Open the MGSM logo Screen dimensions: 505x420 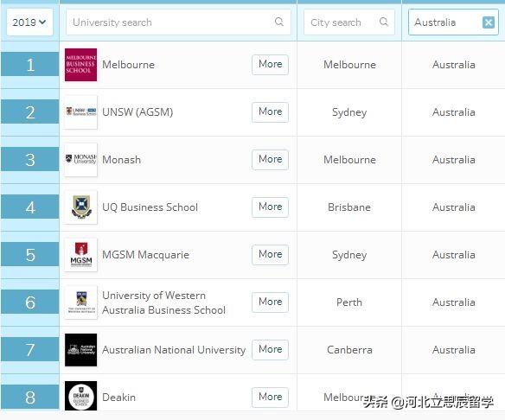tap(80, 255)
